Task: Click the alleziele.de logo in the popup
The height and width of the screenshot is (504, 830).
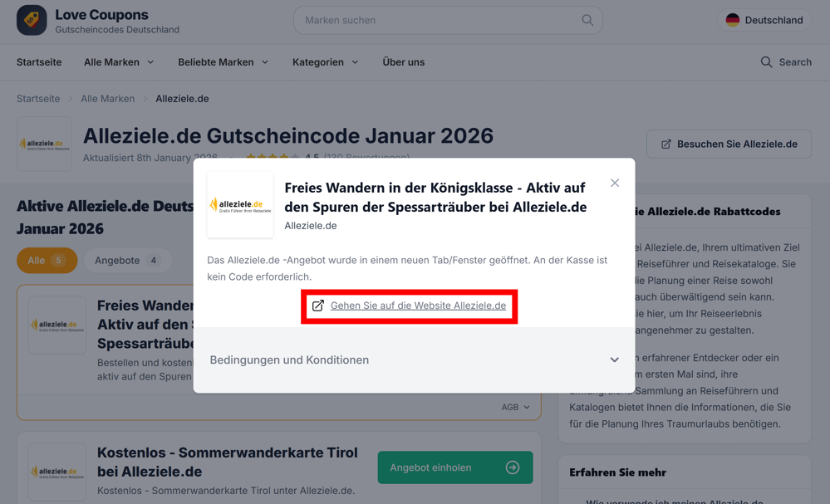Action: [240, 204]
